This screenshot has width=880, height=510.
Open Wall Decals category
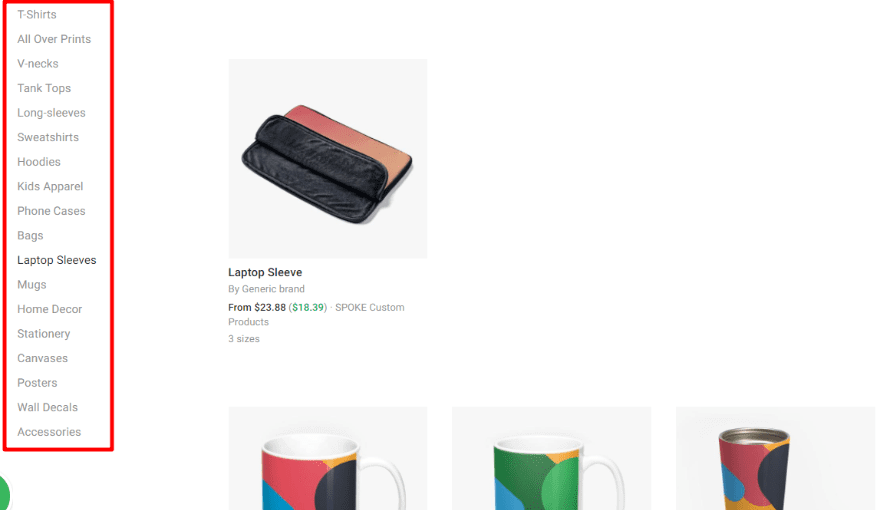coord(47,407)
